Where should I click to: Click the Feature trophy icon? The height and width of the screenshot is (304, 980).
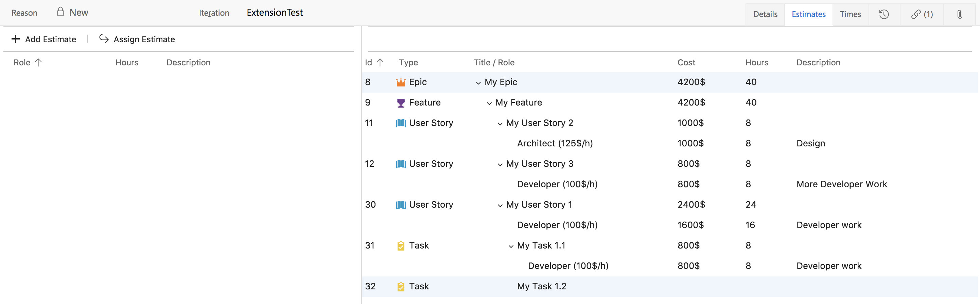pyautogui.click(x=401, y=103)
